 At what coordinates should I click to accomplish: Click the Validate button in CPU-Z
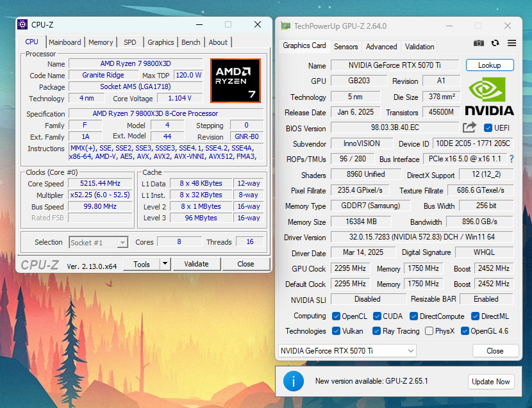[x=196, y=264]
